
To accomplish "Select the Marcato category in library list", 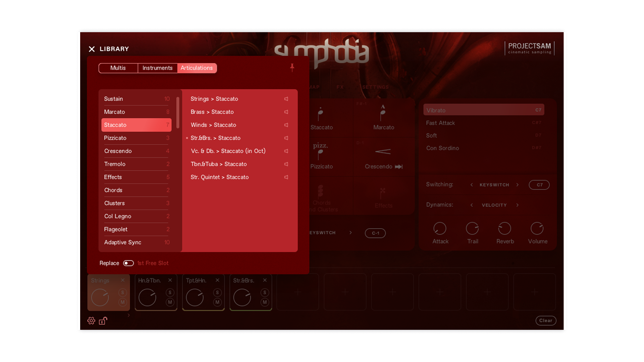I will click(x=136, y=112).
